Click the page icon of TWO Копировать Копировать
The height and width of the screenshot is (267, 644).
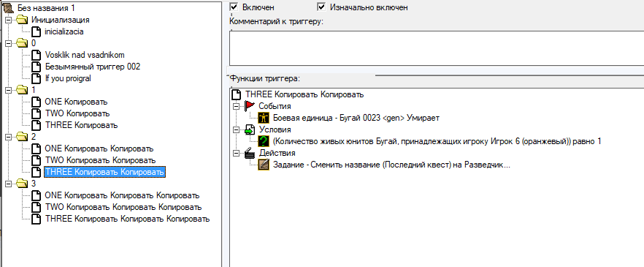click(37, 160)
